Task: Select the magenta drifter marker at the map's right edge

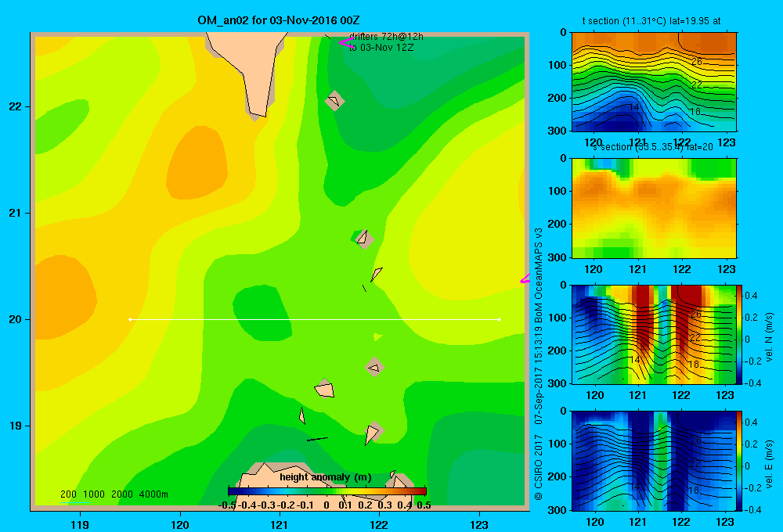Action: pyautogui.click(x=525, y=279)
